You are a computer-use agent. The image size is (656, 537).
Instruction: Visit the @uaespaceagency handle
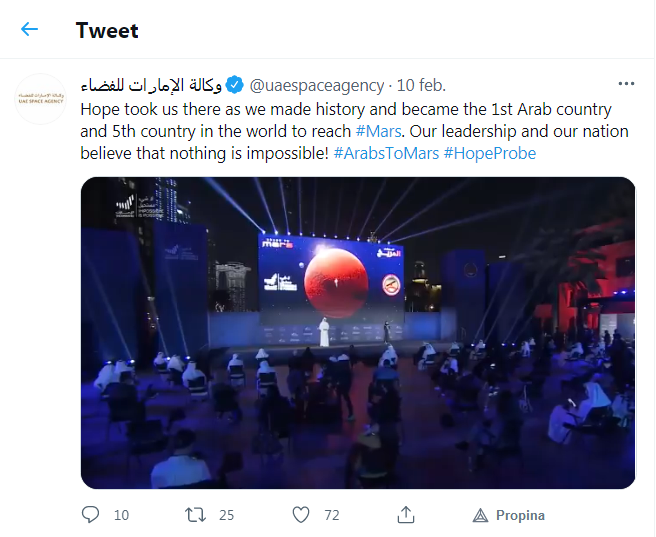pyautogui.click(x=317, y=85)
